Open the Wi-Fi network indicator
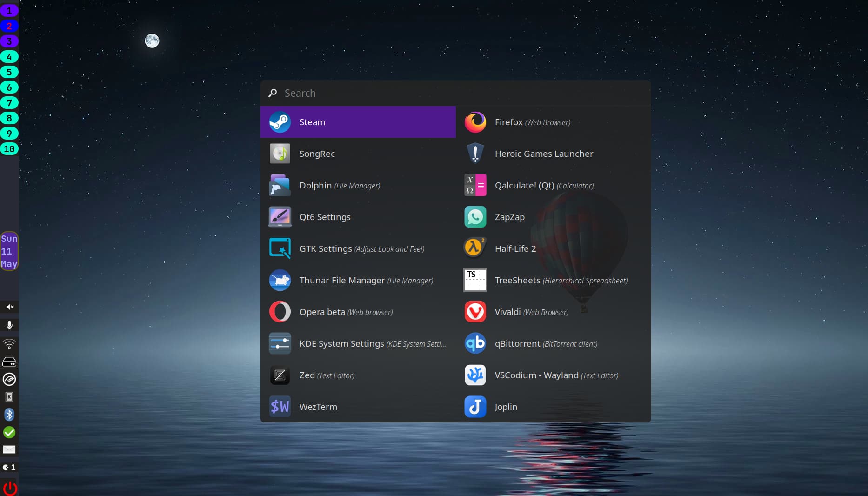Image resolution: width=868 pixels, height=496 pixels. coord(9,344)
